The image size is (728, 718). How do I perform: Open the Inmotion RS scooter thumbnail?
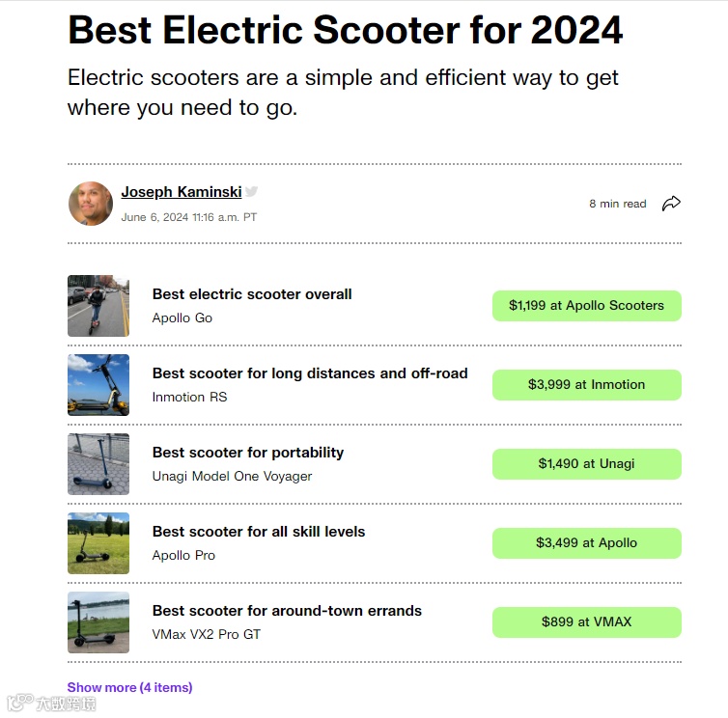coord(98,385)
